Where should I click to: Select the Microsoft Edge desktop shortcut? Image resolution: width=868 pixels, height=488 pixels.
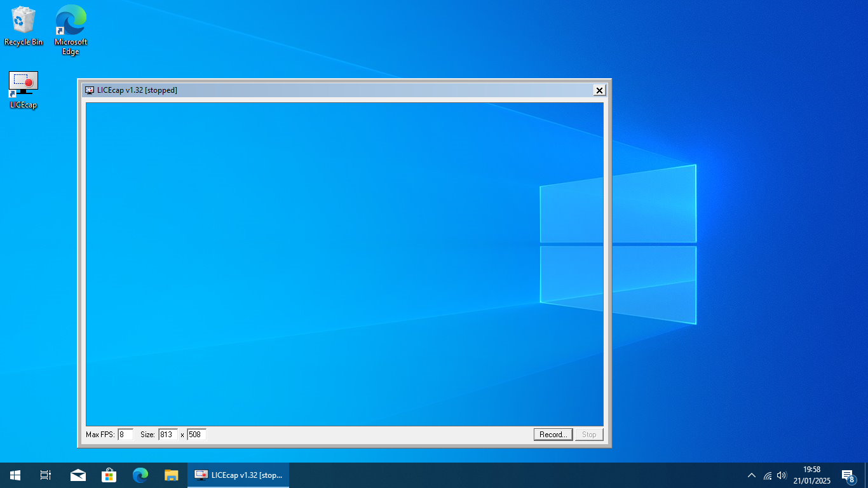click(x=71, y=30)
